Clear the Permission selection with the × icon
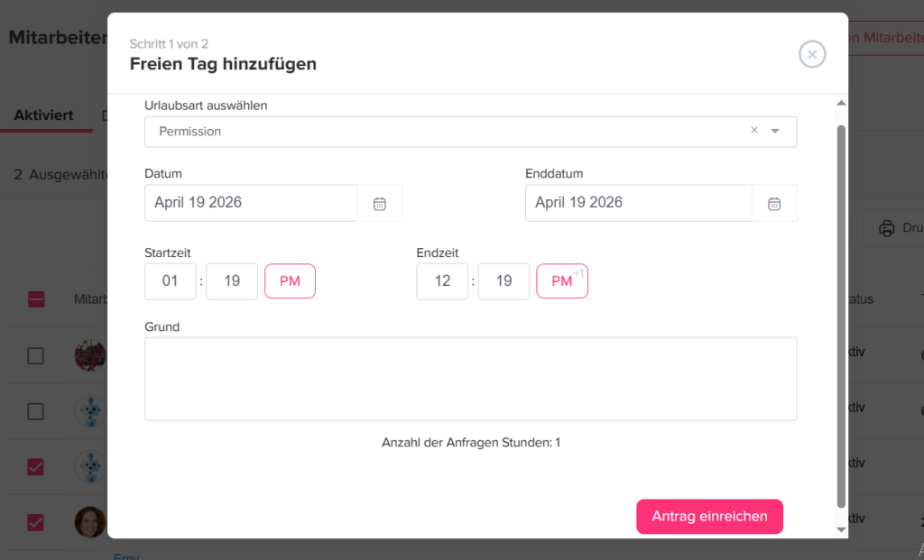Viewport: 924px width, 560px height. pyautogui.click(x=754, y=131)
